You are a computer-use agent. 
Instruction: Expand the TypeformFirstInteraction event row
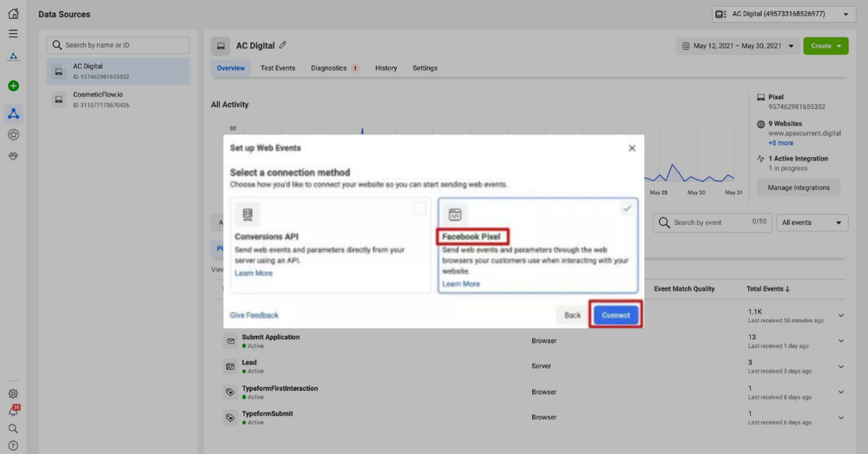tap(841, 392)
